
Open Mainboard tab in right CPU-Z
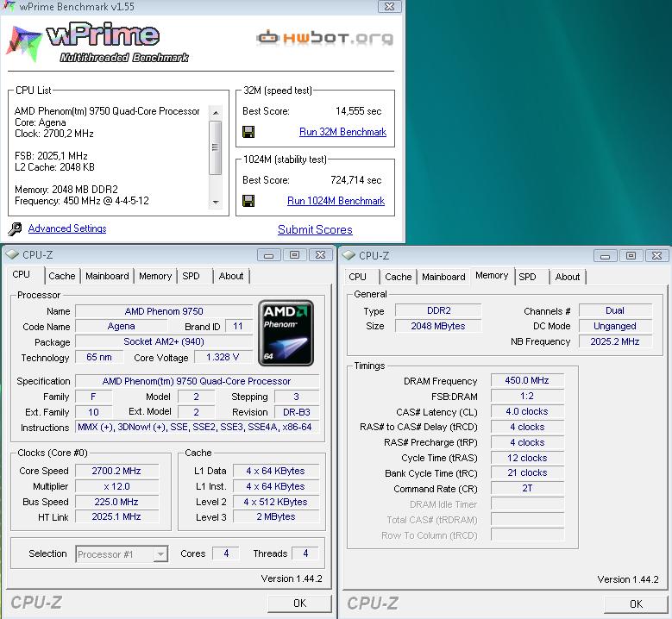(443, 277)
